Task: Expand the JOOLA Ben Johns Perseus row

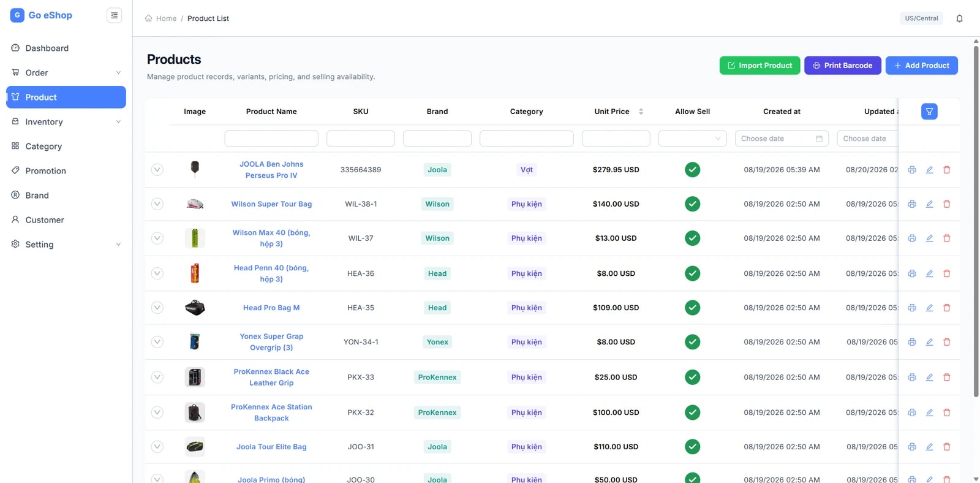Action: click(157, 170)
